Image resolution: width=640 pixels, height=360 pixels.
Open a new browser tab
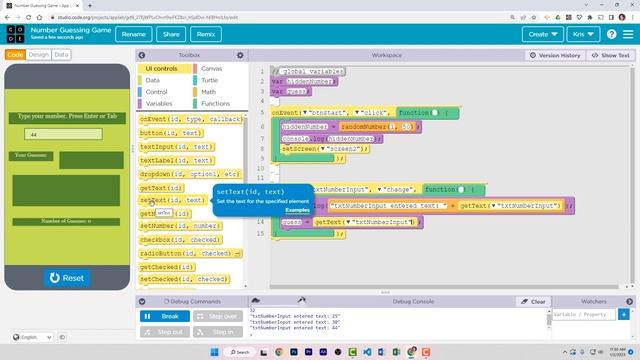90,6
